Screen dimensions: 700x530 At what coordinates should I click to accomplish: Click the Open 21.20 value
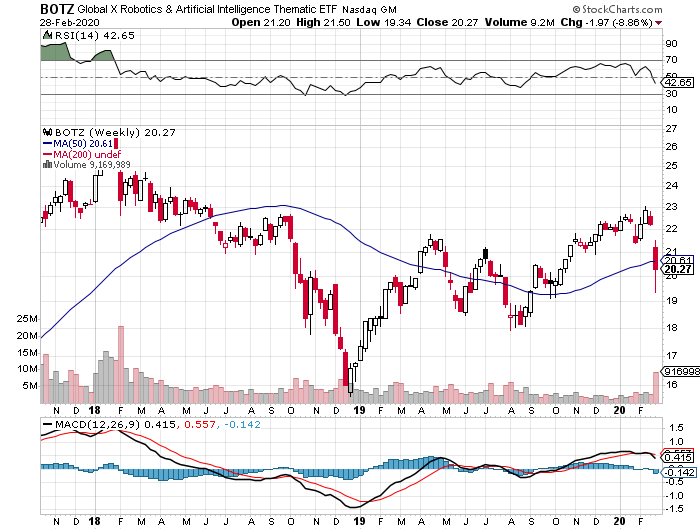pyautogui.click(x=261, y=22)
